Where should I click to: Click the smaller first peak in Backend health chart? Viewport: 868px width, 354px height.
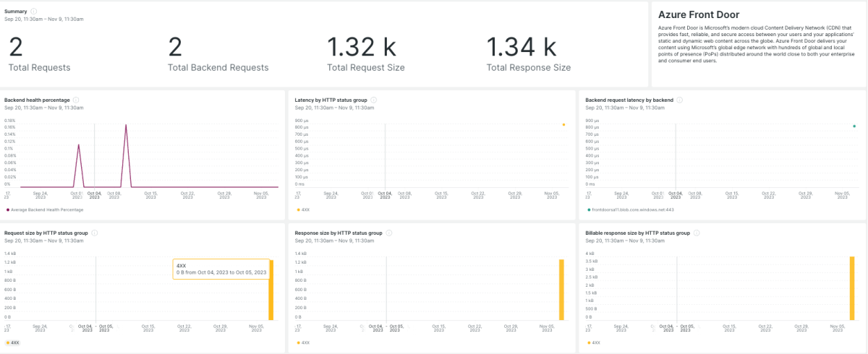point(79,145)
